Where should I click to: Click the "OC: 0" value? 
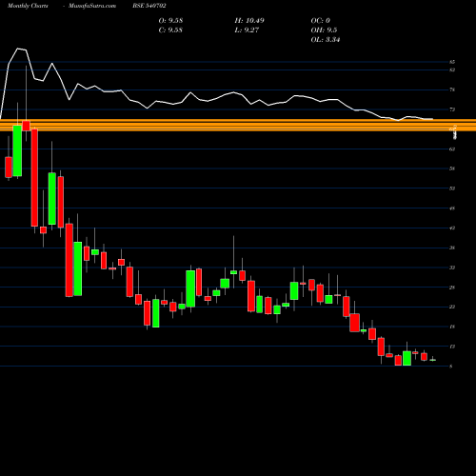tap(320, 20)
